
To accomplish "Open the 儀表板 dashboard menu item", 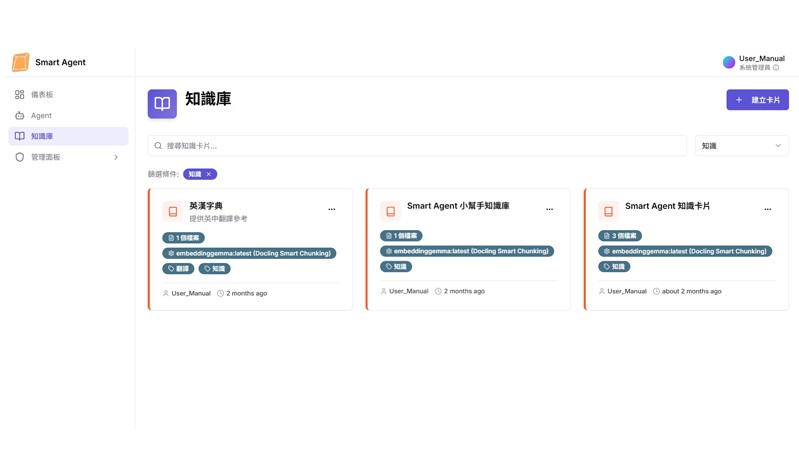I will tap(68, 94).
